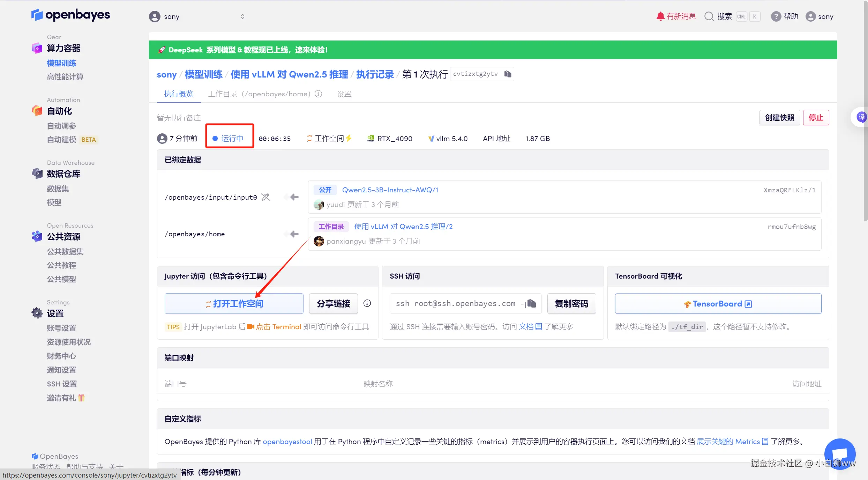Copy the SSH command with clipboard icon

531,303
